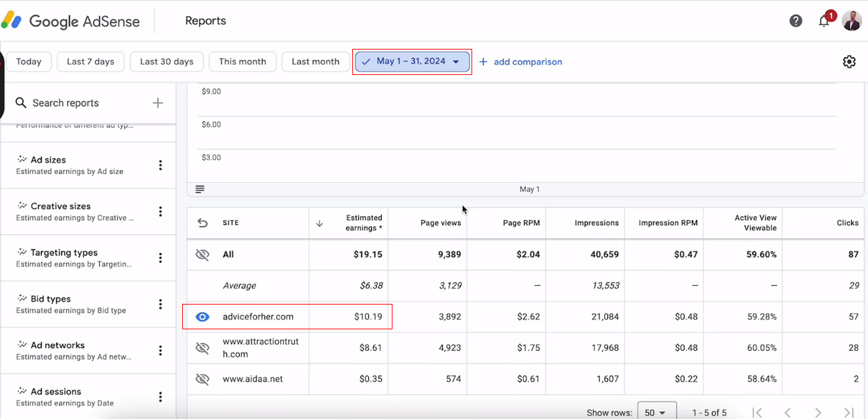Viewport: 868px width, 419px height.
Task: Click the 1 - 5 of 5 pagination text
Action: (x=709, y=412)
